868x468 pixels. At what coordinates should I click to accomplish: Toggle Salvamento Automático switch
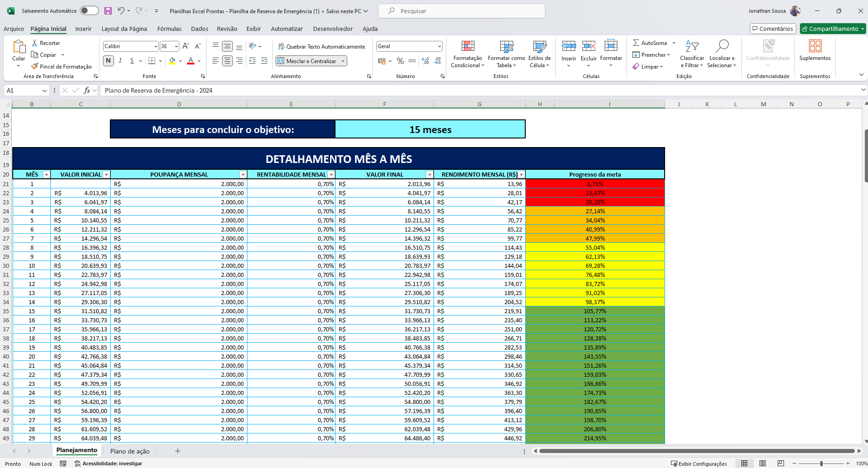coord(89,11)
